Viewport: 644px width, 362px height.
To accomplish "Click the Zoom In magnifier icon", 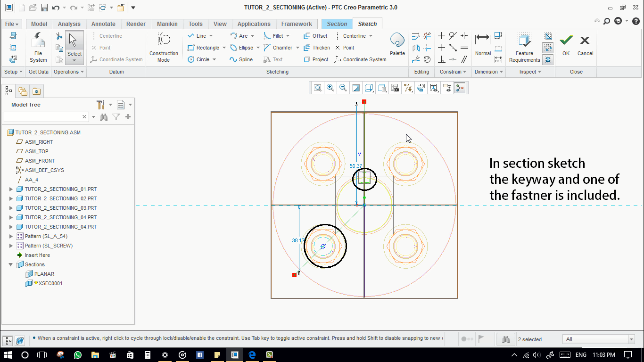I will pyautogui.click(x=330, y=88).
